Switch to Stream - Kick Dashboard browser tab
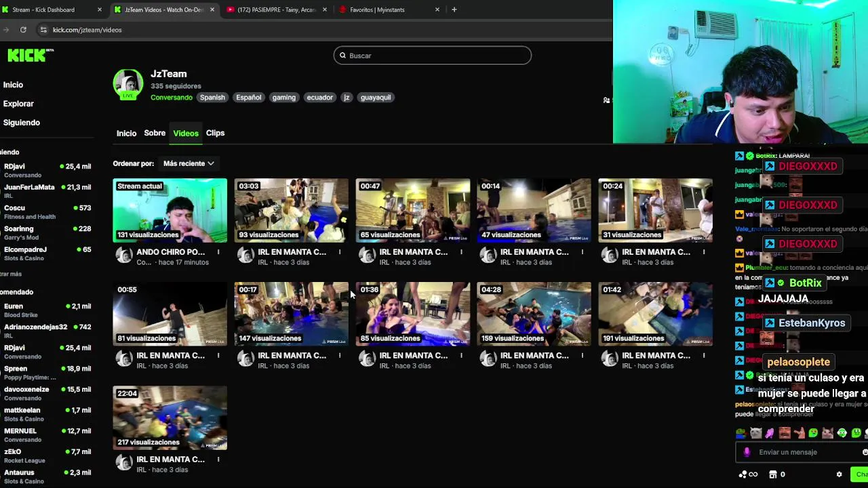Viewport: 868px width, 488px height. 53,9
